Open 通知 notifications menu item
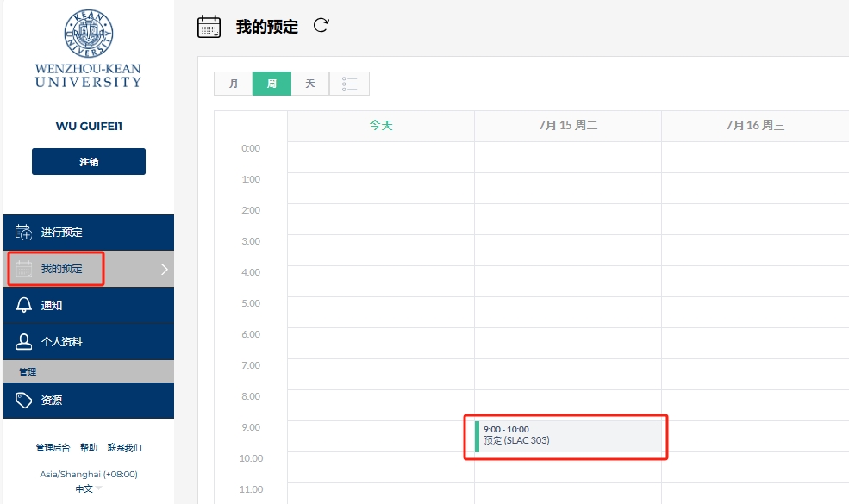 pos(89,305)
